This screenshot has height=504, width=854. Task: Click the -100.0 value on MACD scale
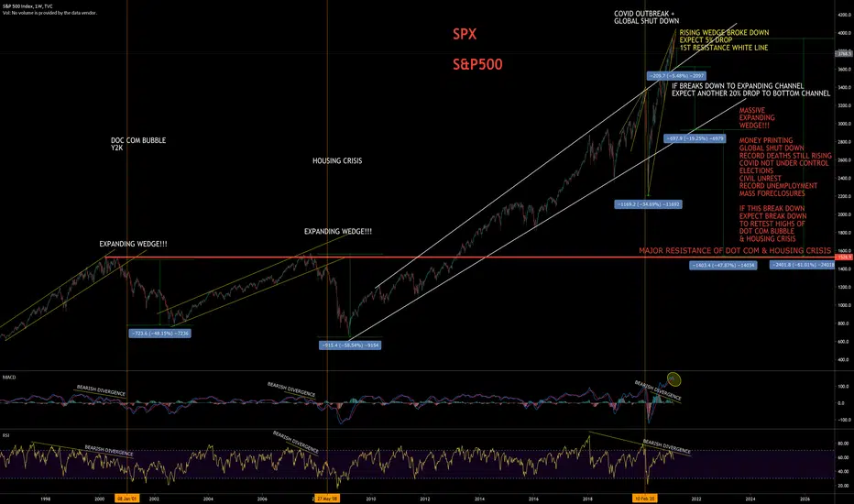pos(844,420)
